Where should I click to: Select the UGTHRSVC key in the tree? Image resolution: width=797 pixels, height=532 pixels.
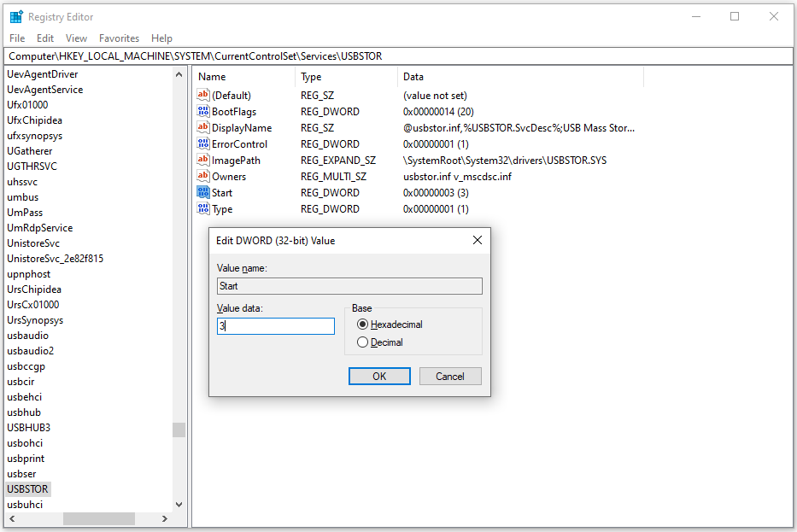pyautogui.click(x=32, y=167)
